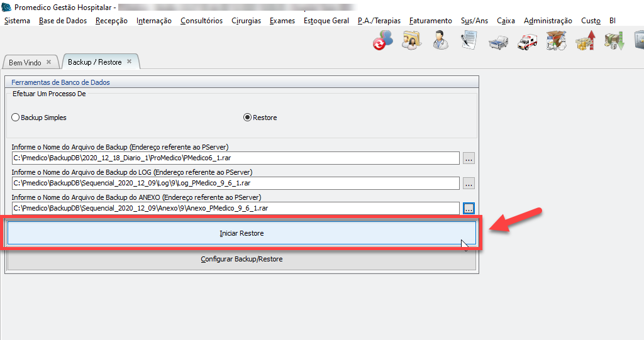Viewport: 644px width, 340px height.
Task: Click the hospital bed icon
Action: (x=498, y=41)
